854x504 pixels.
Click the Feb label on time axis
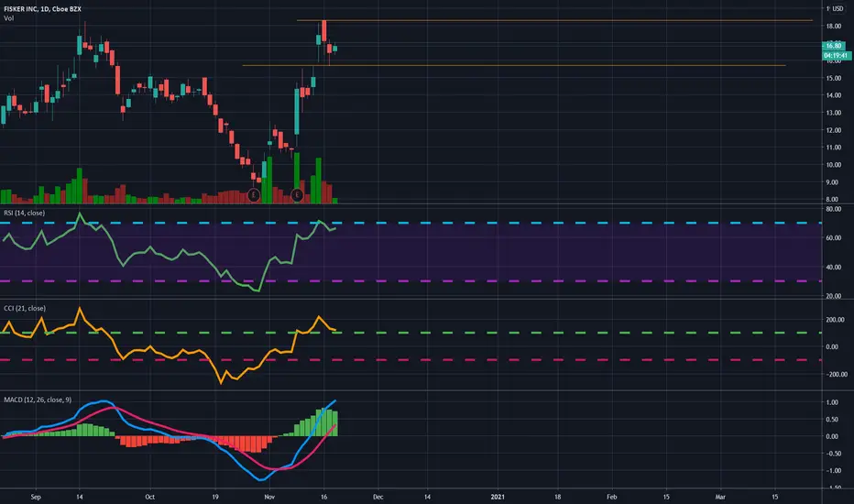(611, 497)
